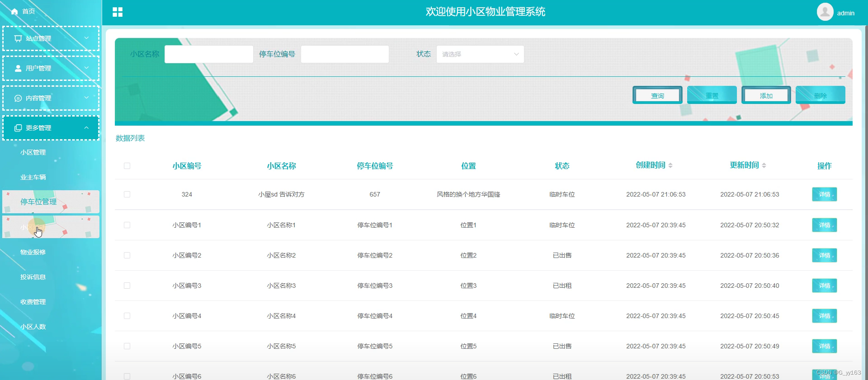The width and height of the screenshot is (868, 380).
Task: Expand the 站点管理 menu chevron
Action: pos(86,38)
